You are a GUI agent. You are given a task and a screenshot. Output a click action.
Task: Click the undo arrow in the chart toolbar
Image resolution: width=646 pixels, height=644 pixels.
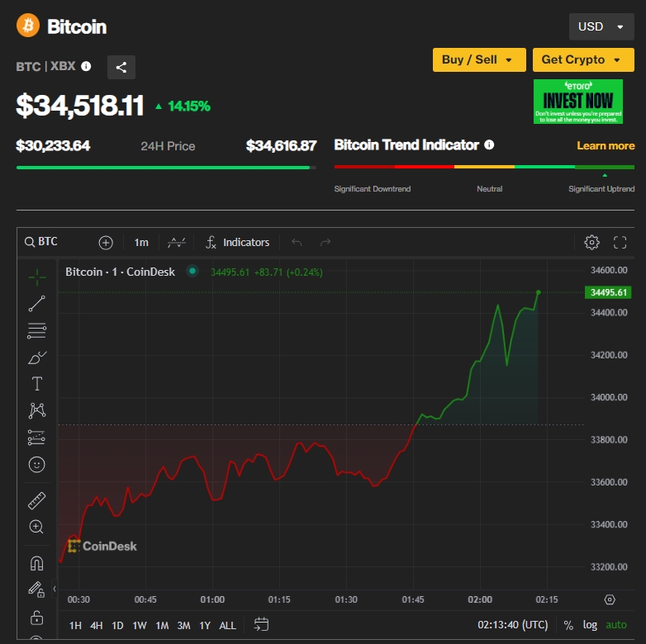pos(297,242)
